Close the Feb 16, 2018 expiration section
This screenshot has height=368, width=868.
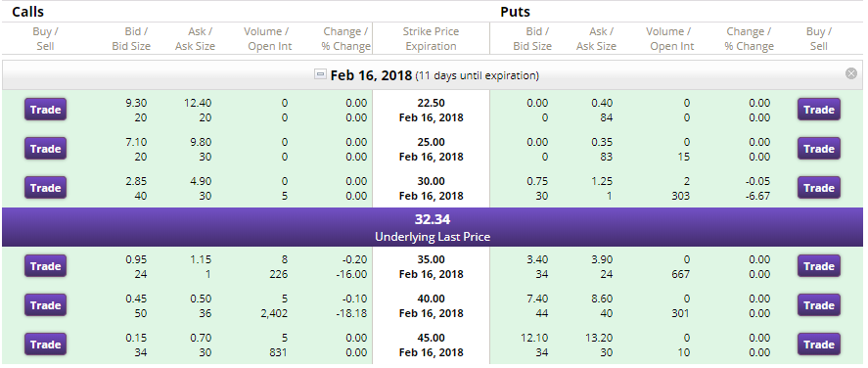pyautogui.click(x=851, y=73)
